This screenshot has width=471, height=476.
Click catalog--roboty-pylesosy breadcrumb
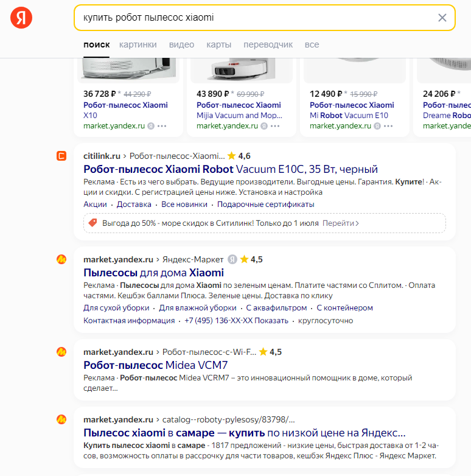click(x=229, y=419)
